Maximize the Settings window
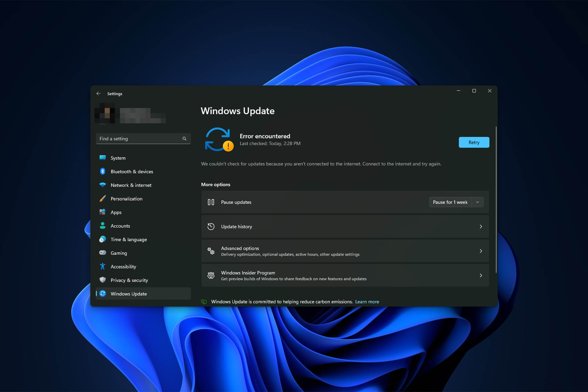 [x=474, y=91]
